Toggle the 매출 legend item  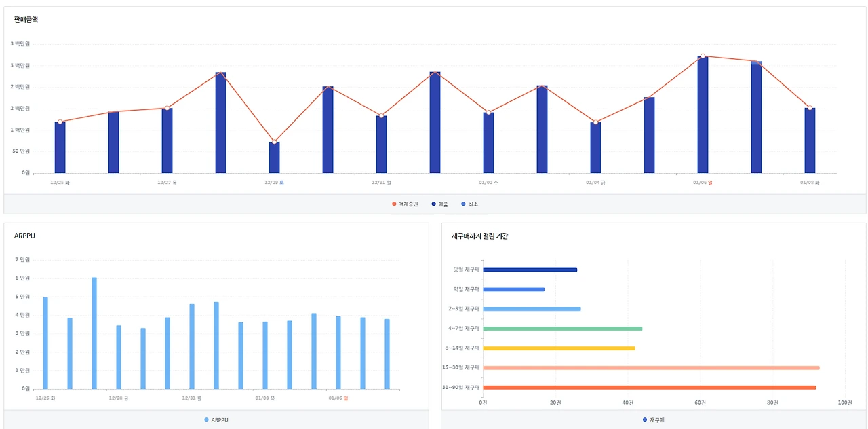point(439,204)
